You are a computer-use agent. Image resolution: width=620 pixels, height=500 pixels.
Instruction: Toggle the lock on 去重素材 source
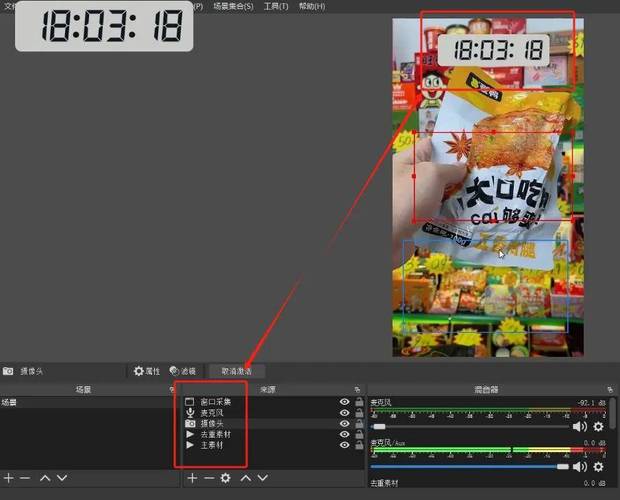[x=359, y=434]
